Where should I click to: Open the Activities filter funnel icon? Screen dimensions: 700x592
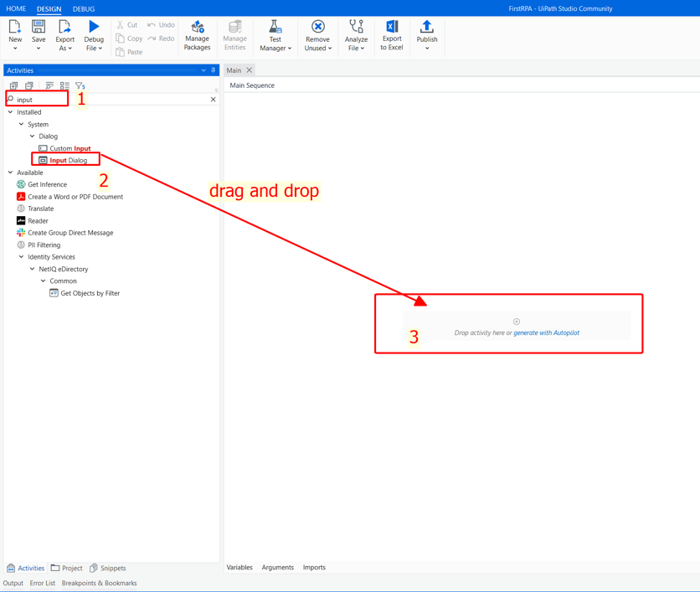80,85
